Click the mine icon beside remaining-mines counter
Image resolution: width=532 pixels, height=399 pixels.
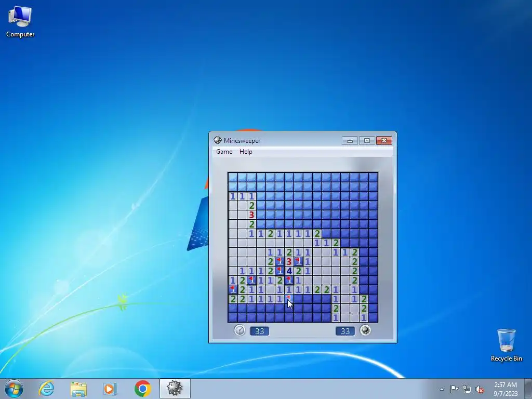coord(365,330)
